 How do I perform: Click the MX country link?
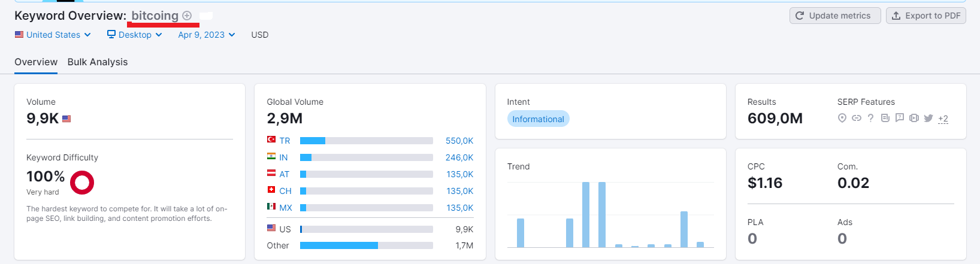pos(286,208)
